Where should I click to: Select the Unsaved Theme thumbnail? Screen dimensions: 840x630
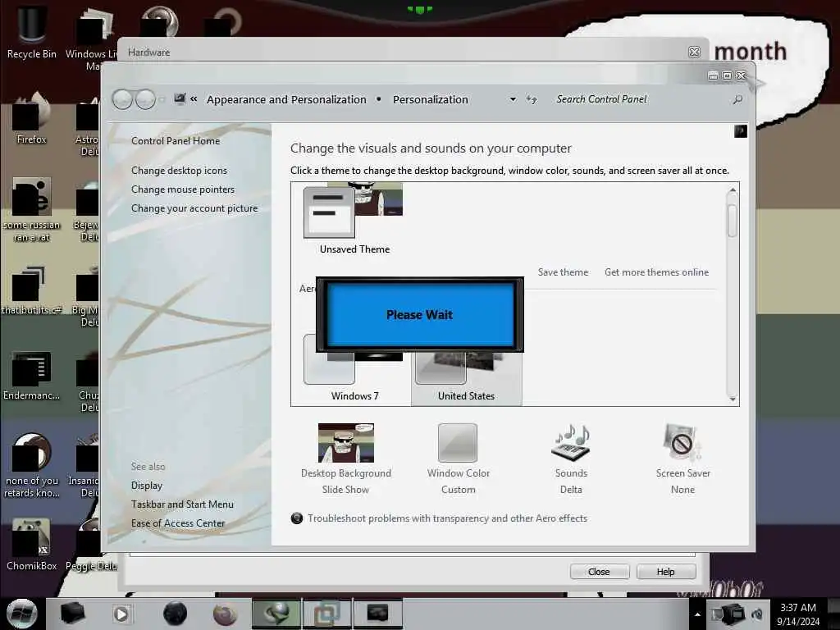354,218
